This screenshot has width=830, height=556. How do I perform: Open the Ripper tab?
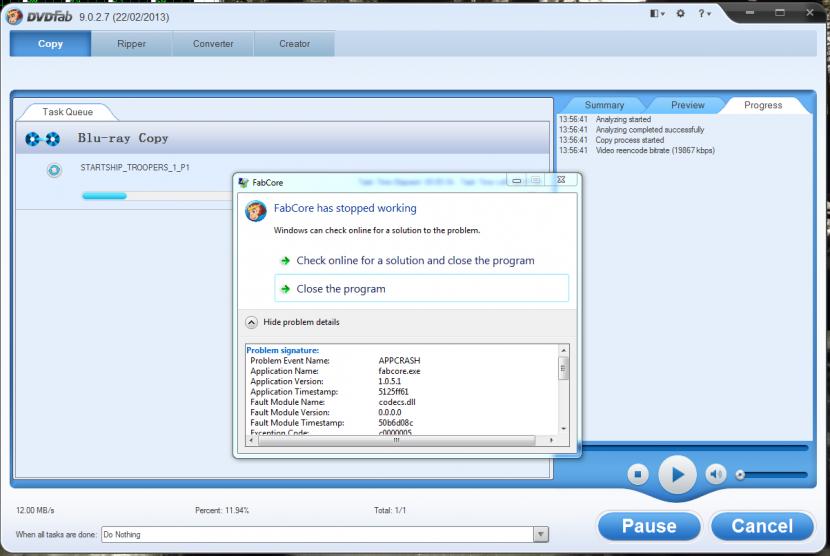coord(131,43)
